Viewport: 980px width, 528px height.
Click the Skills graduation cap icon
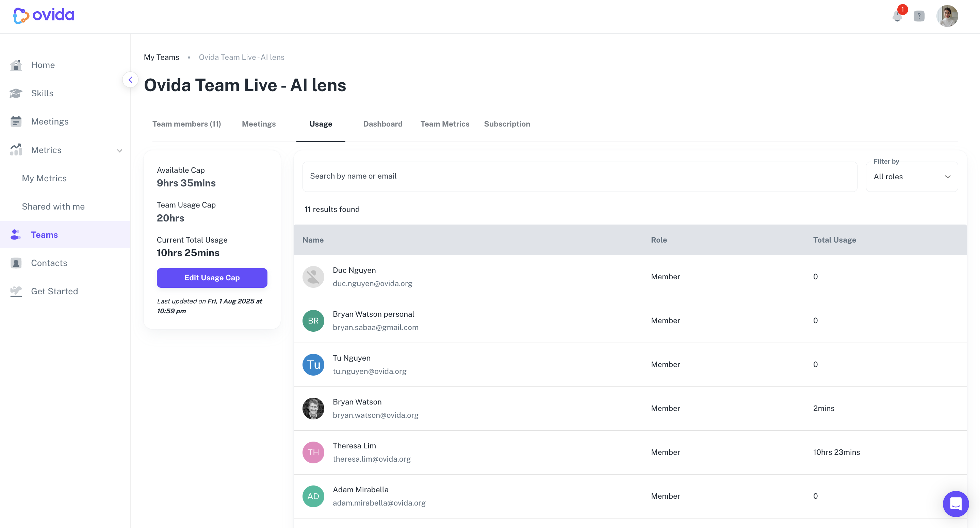pos(16,94)
